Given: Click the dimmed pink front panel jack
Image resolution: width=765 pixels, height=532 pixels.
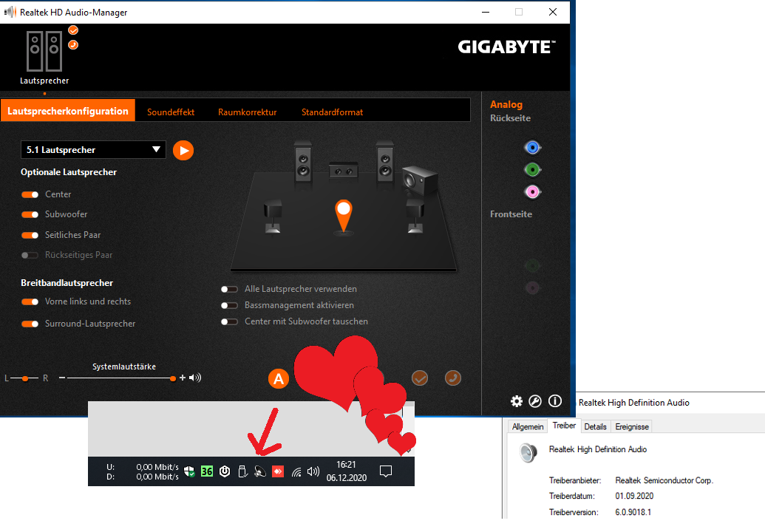Looking at the screenshot, I should (532, 287).
